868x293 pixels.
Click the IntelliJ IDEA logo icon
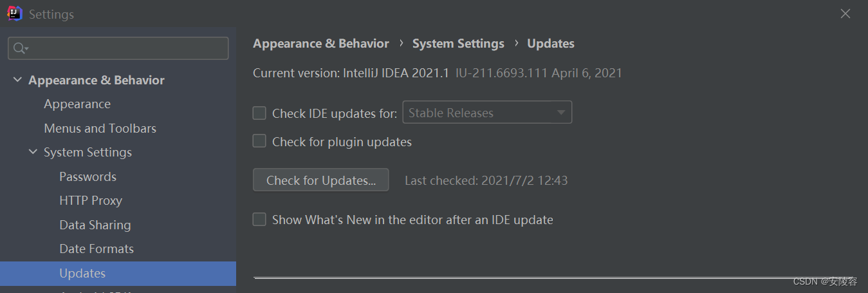coord(15,14)
